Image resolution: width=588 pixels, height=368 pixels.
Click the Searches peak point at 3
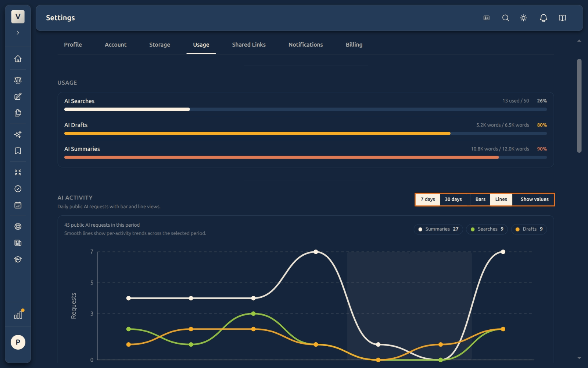(253, 314)
